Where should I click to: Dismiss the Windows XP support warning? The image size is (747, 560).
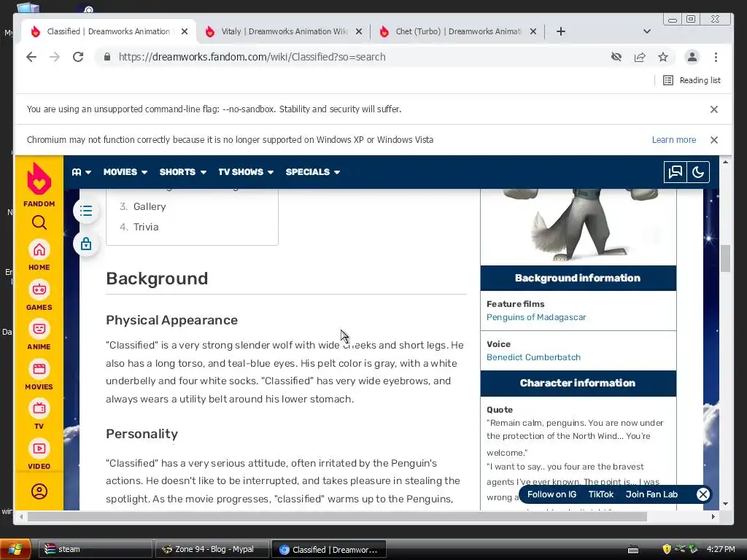[x=713, y=140]
